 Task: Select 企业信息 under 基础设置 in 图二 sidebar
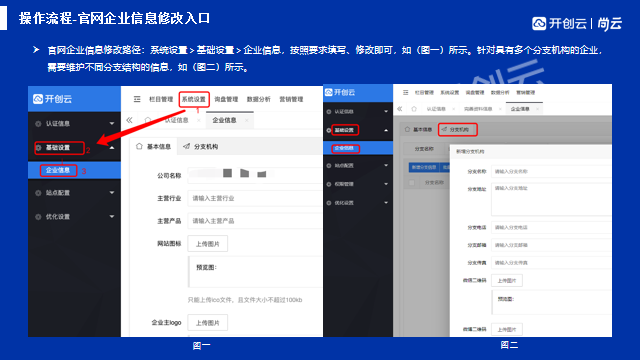point(358,148)
